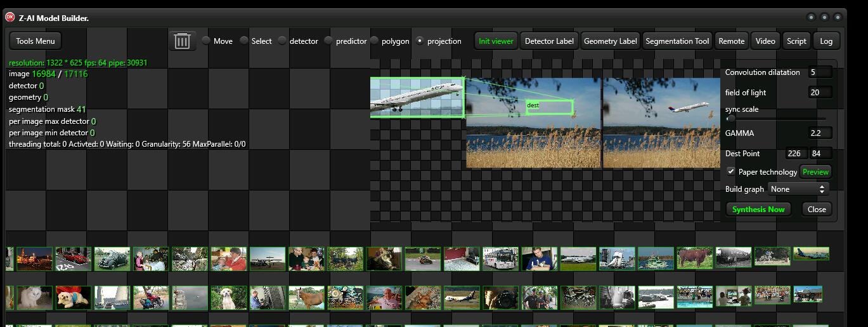Open the Script panel

pos(796,41)
